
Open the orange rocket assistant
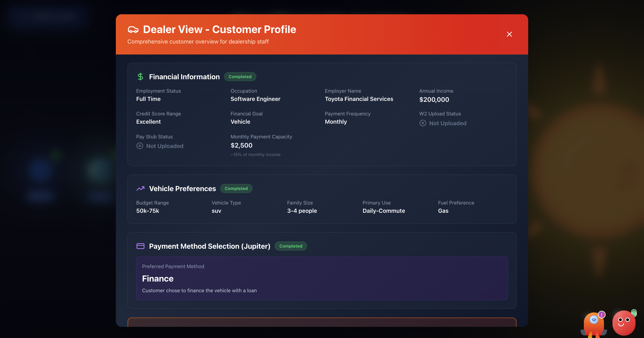pyautogui.click(x=593, y=326)
